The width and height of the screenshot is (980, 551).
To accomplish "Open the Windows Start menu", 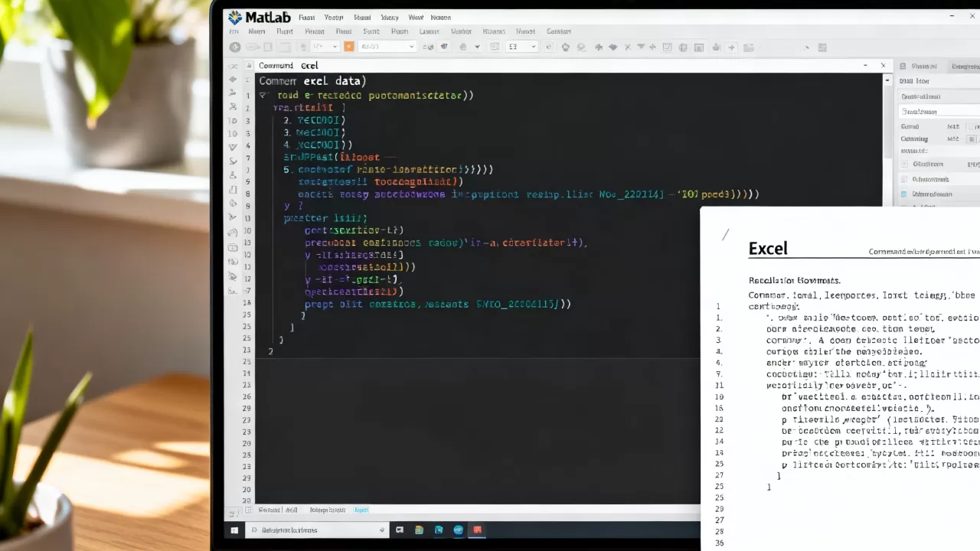I will [x=234, y=530].
